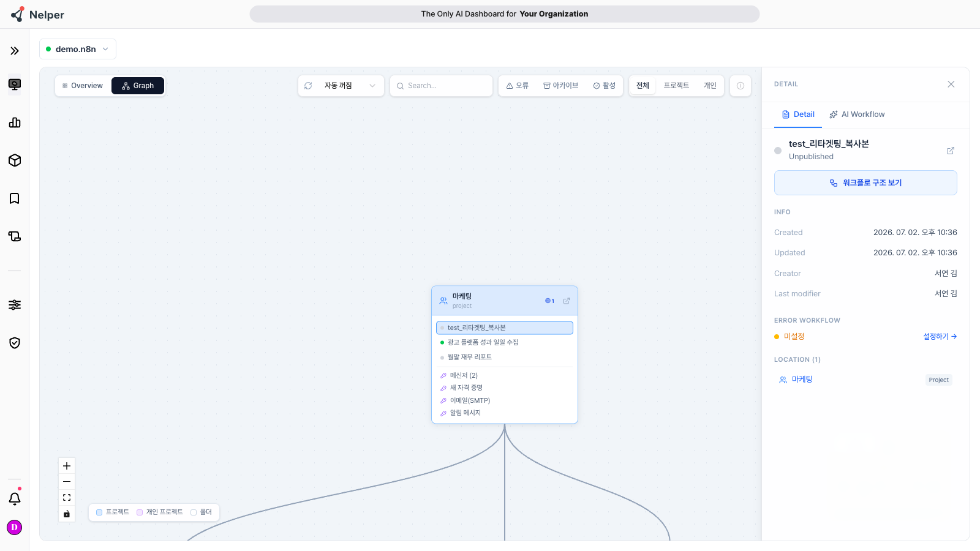Viewport: 980px width, 551px height.
Task: Toggle the 아카이브 archive filter
Action: (x=560, y=86)
